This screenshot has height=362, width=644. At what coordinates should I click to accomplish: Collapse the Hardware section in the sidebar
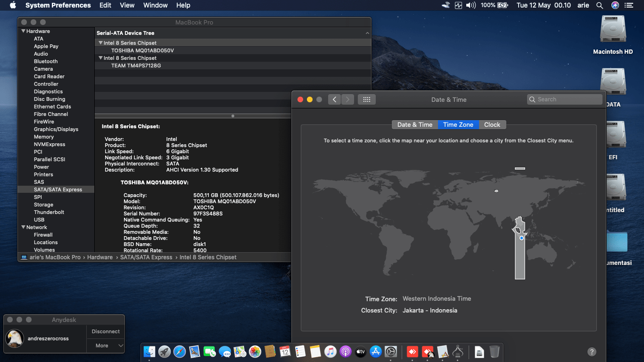[x=23, y=31]
